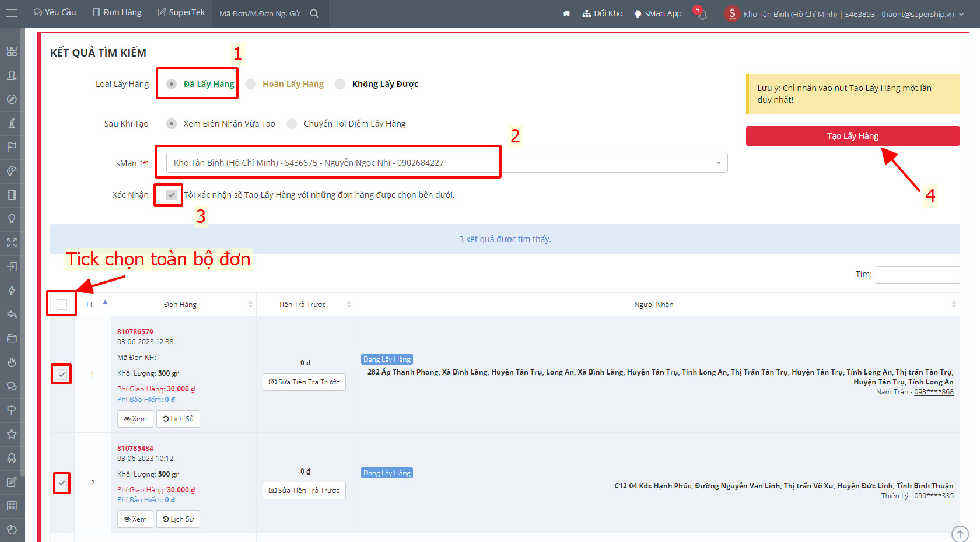Open the star icon in sidebar
This screenshot has height=542, width=980.
click(x=12, y=434)
